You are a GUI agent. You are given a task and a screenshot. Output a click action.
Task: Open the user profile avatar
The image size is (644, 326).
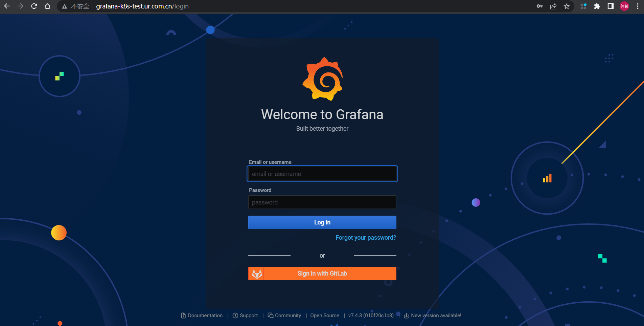624,6
